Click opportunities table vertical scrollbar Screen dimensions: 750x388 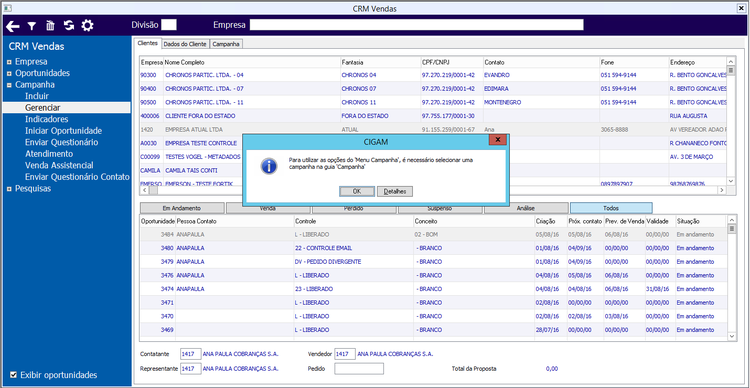[x=731, y=278]
